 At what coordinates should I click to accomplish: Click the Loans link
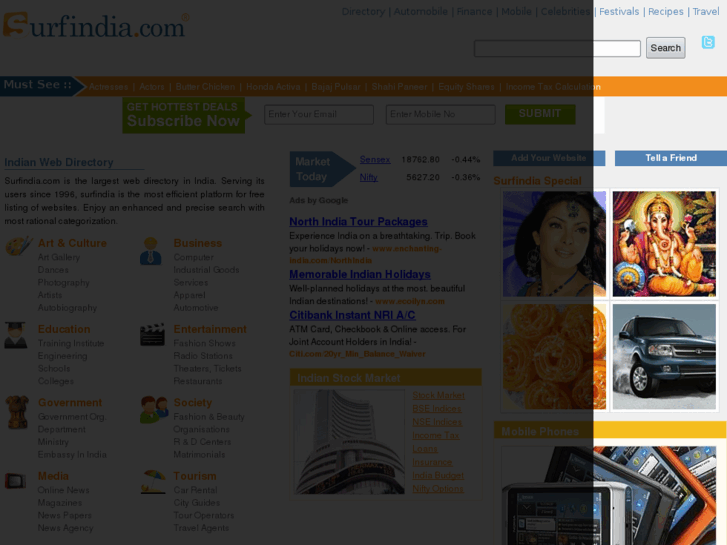[x=425, y=449]
